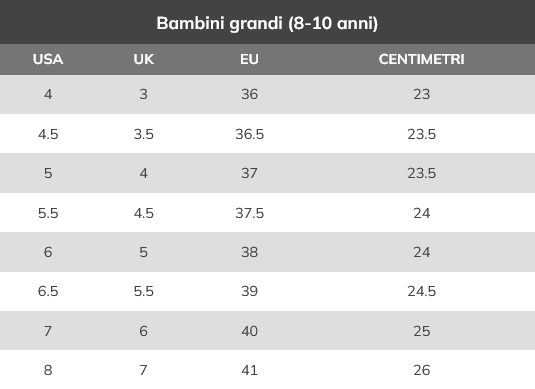Click EU size 38 cell

click(x=249, y=253)
